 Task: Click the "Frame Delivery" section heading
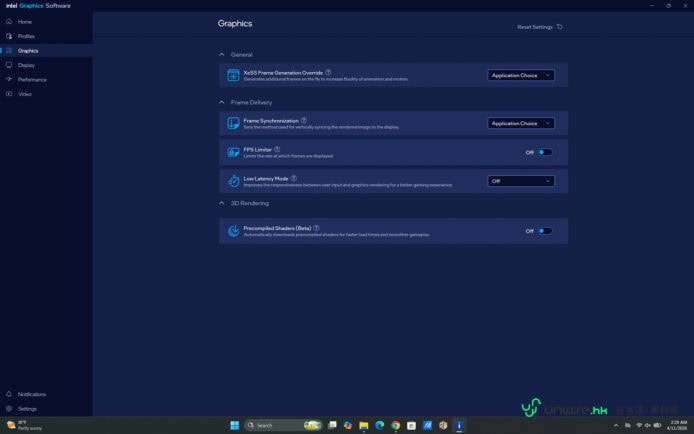251,103
